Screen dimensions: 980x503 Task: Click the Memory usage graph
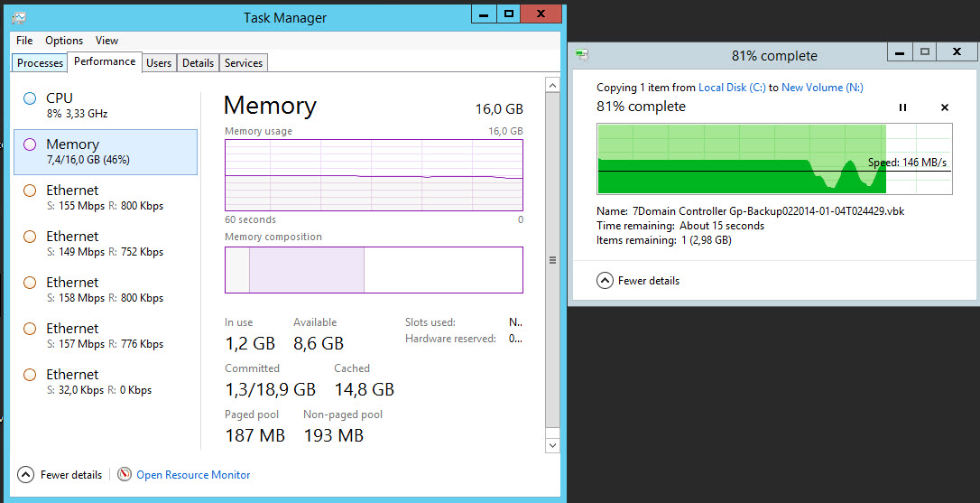tap(374, 175)
